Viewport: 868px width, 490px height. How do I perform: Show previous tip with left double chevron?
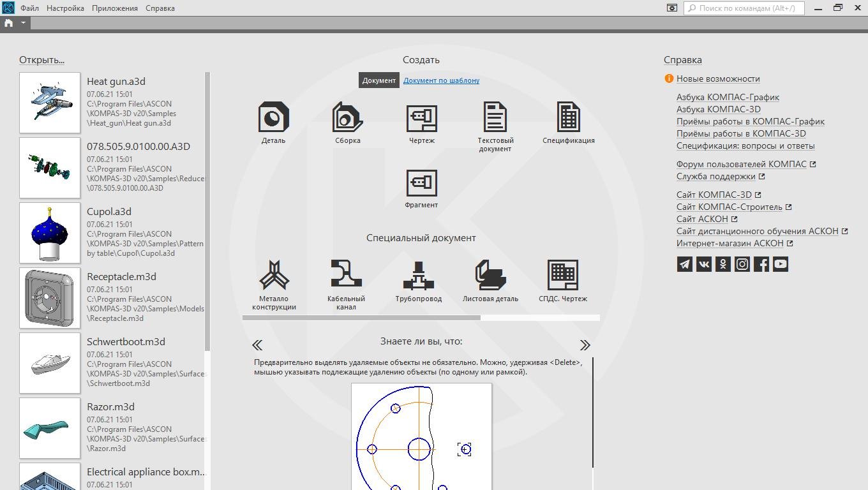[x=257, y=345]
